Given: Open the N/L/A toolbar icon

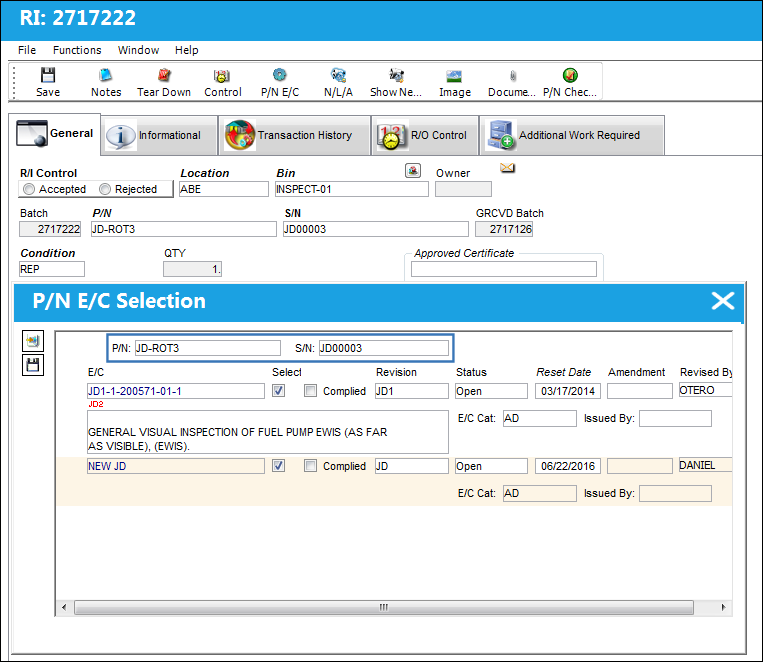Looking at the screenshot, I should pyautogui.click(x=338, y=75).
